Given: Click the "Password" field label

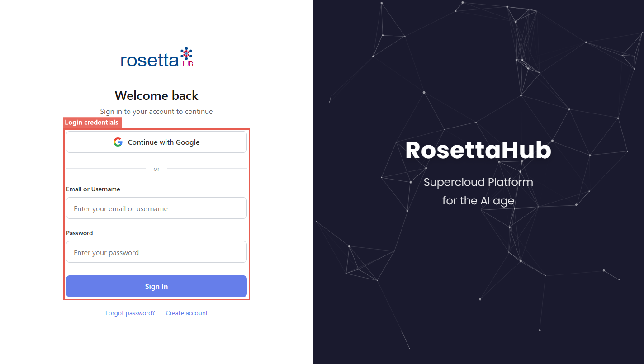Looking at the screenshot, I should tap(80, 233).
